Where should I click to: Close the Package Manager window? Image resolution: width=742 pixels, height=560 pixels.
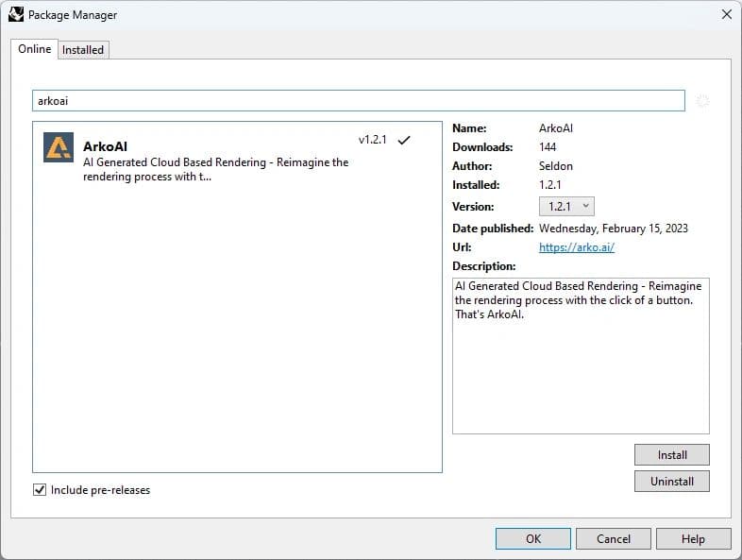click(726, 14)
